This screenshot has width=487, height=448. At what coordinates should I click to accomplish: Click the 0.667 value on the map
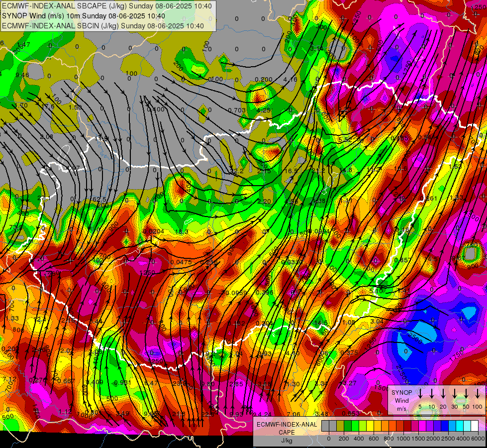pyautogui.click(x=66, y=381)
